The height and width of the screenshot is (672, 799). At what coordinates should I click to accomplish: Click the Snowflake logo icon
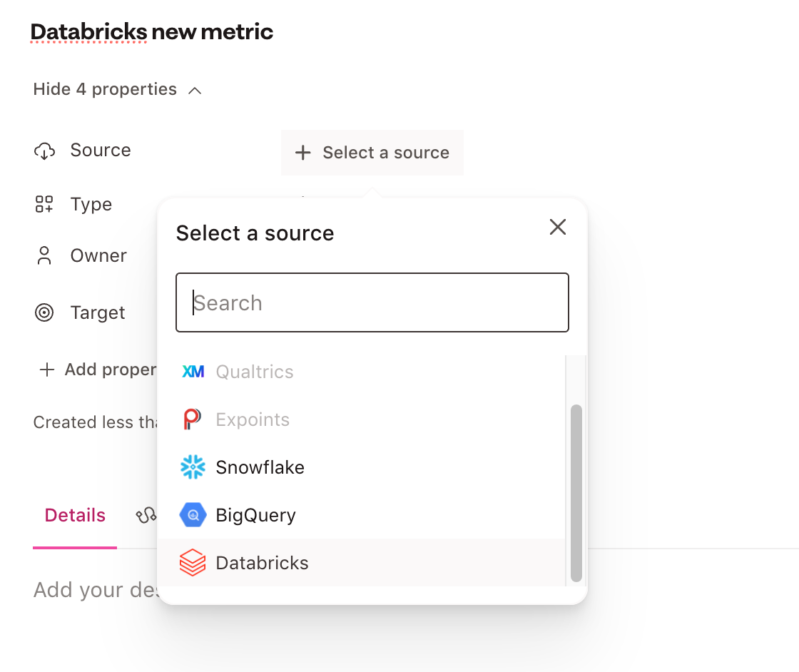pyautogui.click(x=193, y=467)
